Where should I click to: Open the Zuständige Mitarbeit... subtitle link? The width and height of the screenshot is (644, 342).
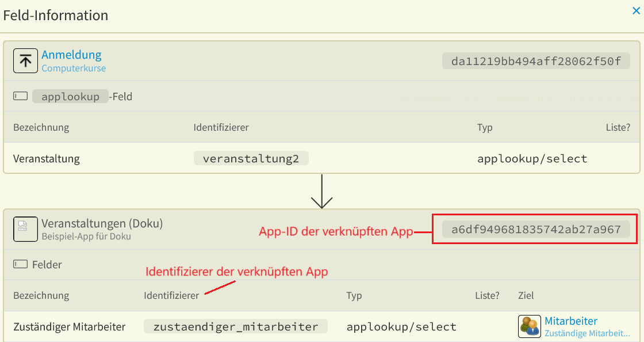587,333
